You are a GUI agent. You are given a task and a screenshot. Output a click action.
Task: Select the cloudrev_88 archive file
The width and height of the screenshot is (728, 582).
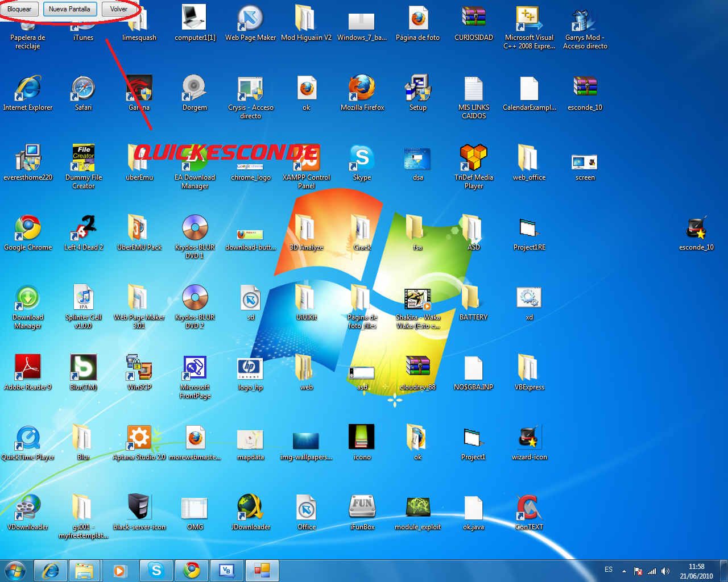coord(418,373)
